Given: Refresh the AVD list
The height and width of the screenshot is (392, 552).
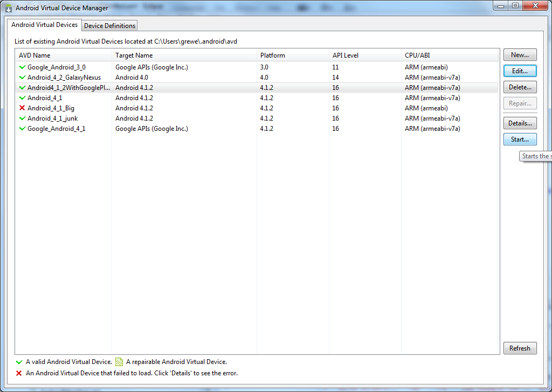Looking at the screenshot, I should coord(520,348).
